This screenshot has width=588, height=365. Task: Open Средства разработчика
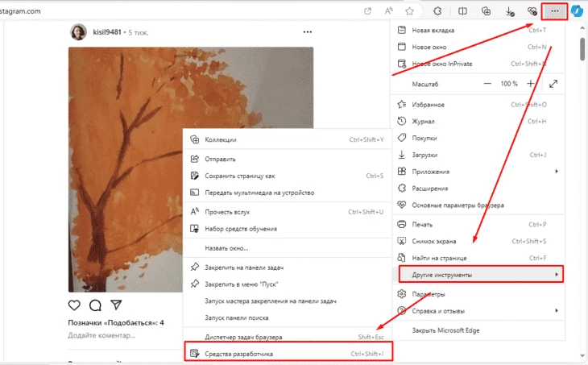pos(288,354)
